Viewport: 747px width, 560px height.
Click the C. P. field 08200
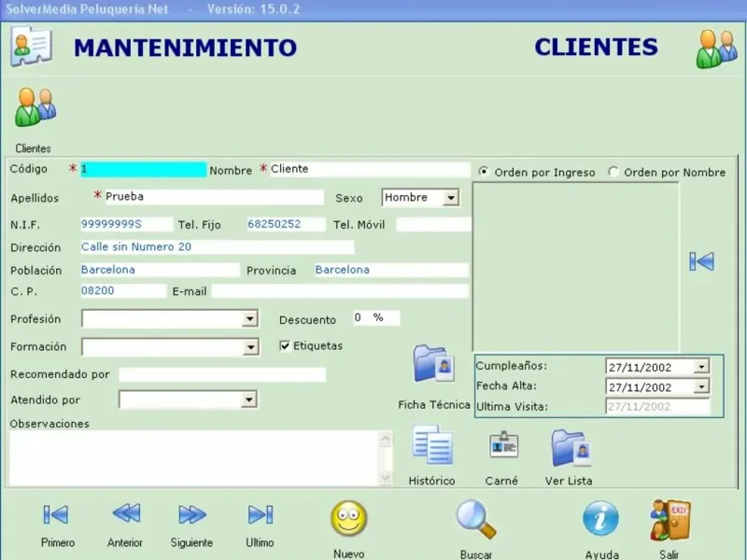123,291
